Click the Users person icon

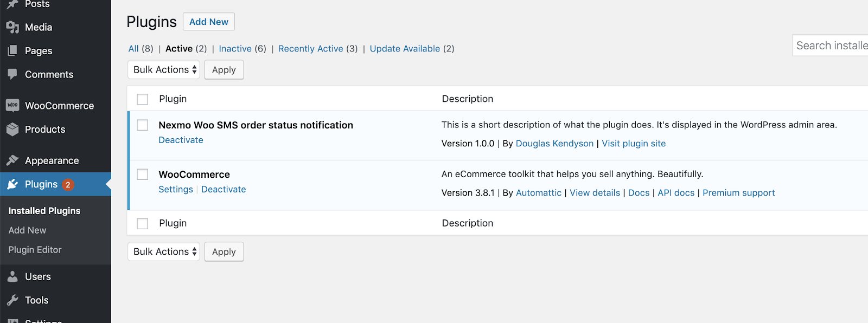click(12, 276)
